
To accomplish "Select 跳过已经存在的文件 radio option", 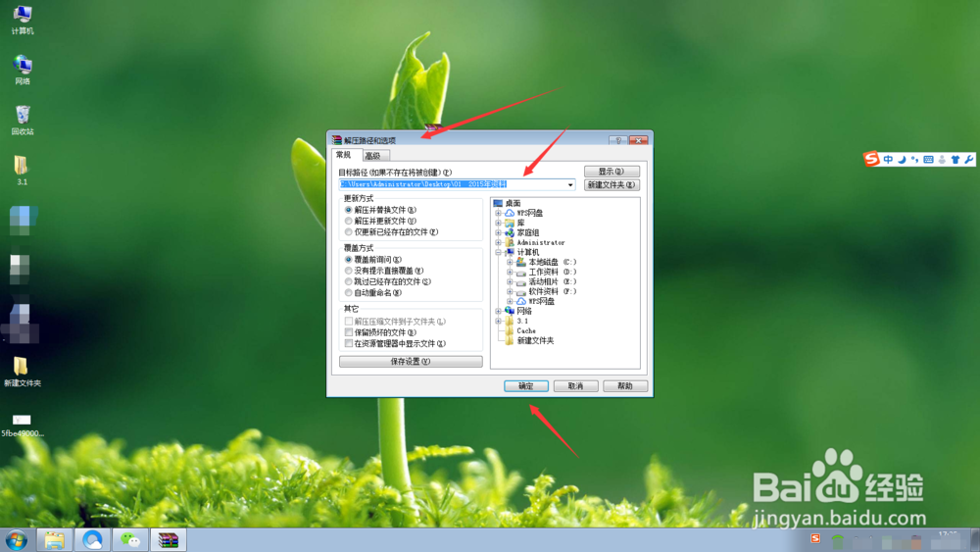I will click(x=389, y=282).
